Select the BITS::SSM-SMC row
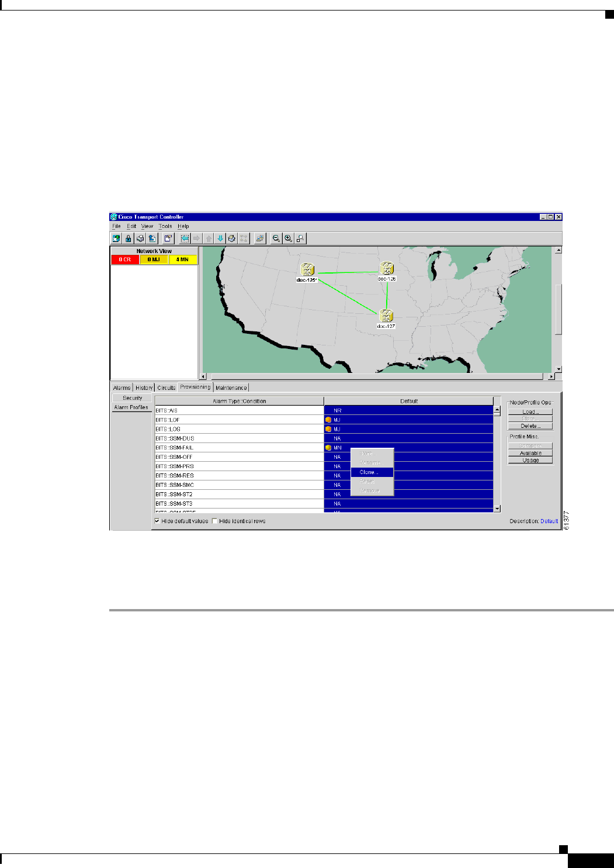Image resolution: width=614 pixels, height=868 pixels. coord(239,485)
